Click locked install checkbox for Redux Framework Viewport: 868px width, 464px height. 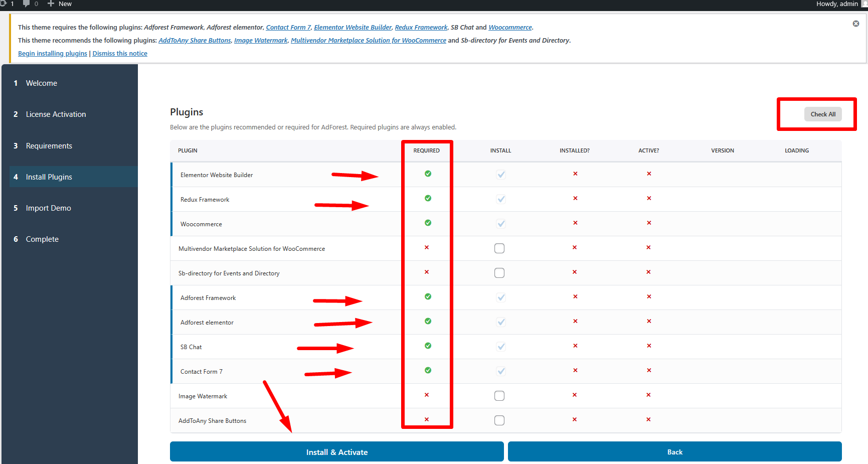click(501, 199)
